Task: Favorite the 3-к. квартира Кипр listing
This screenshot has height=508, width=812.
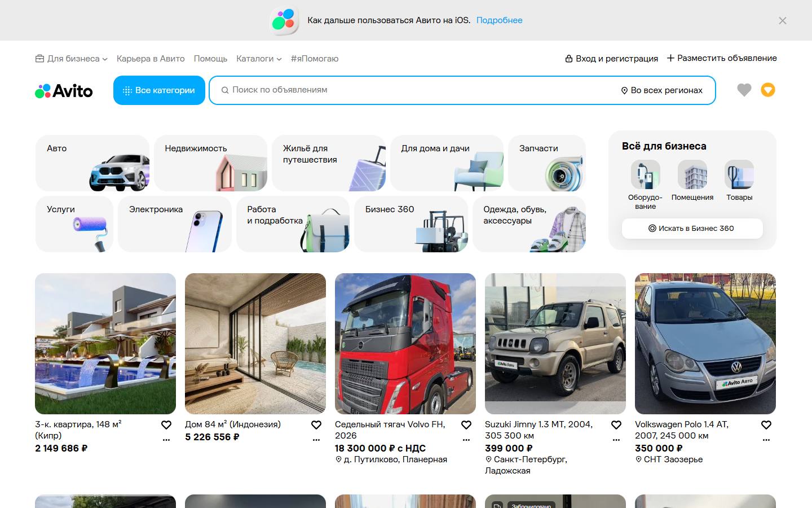Action: point(166,425)
